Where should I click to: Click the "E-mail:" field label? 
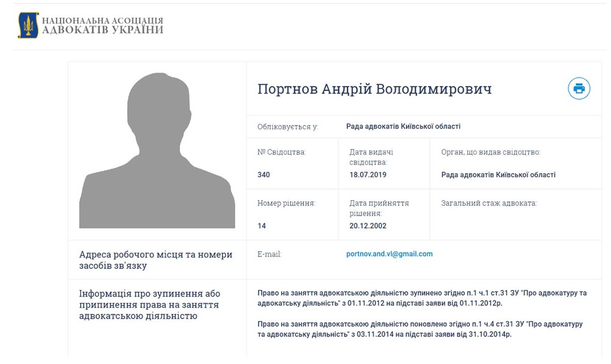click(x=269, y=254)
